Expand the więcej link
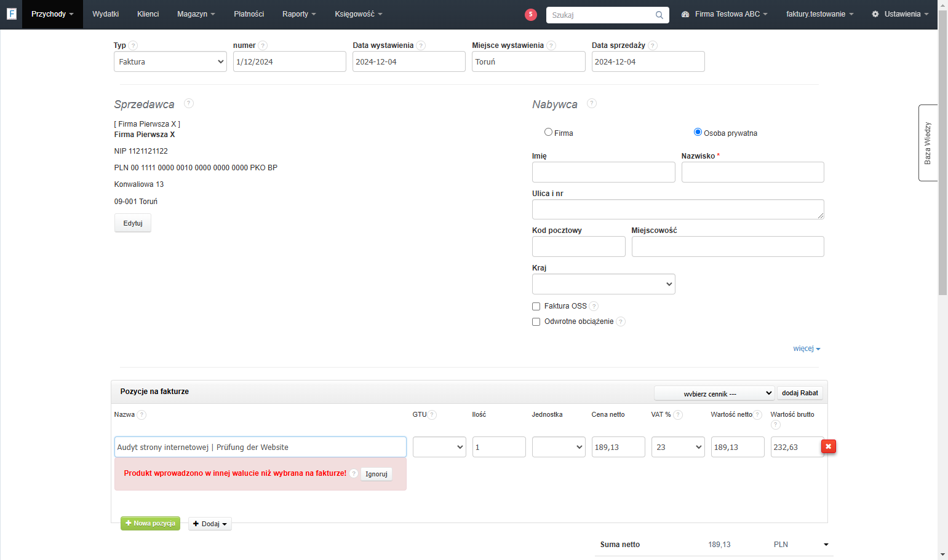Image resolution: width=948 pixels, height=560 pixels. pos(807,349)
